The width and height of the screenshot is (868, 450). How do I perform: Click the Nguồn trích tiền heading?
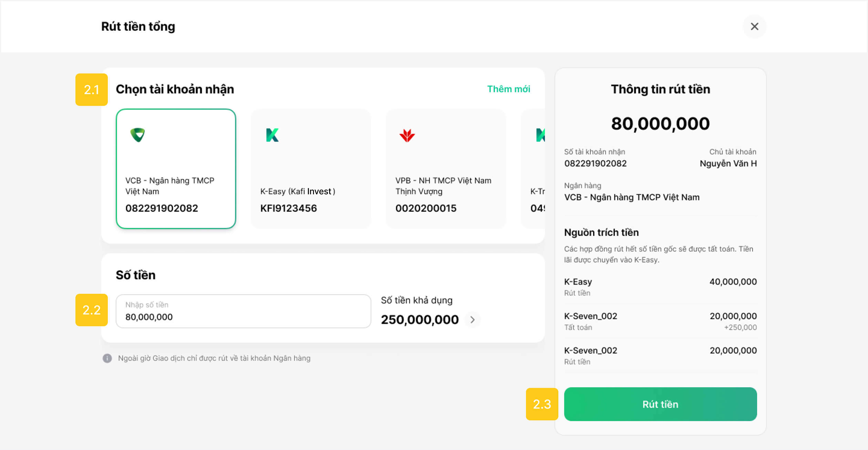point(602,232)
